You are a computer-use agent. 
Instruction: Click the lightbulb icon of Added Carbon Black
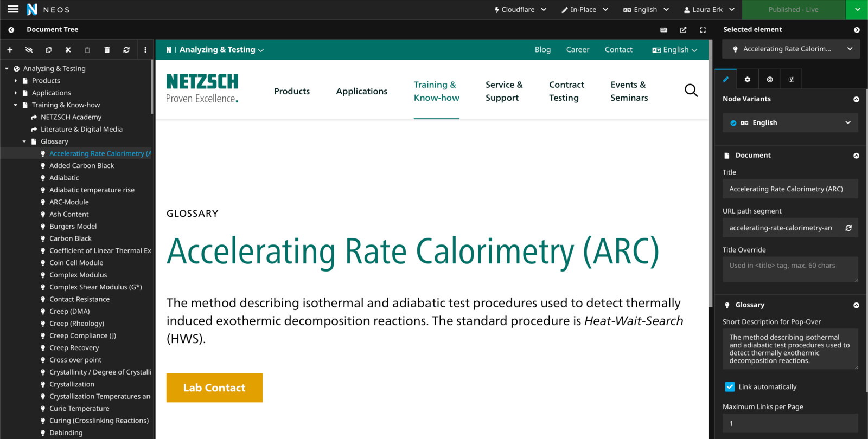pos(43,166)
